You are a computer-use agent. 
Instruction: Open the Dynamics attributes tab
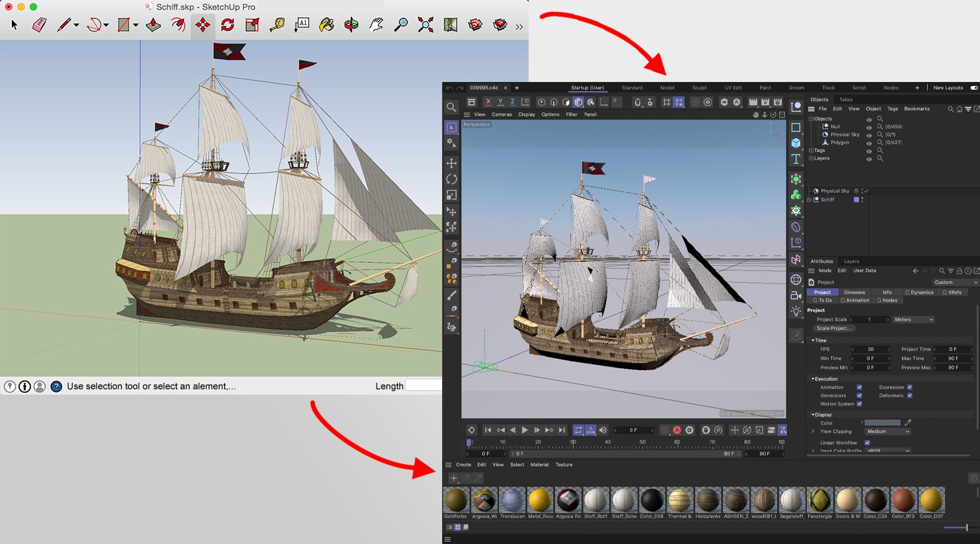(920, 292)
